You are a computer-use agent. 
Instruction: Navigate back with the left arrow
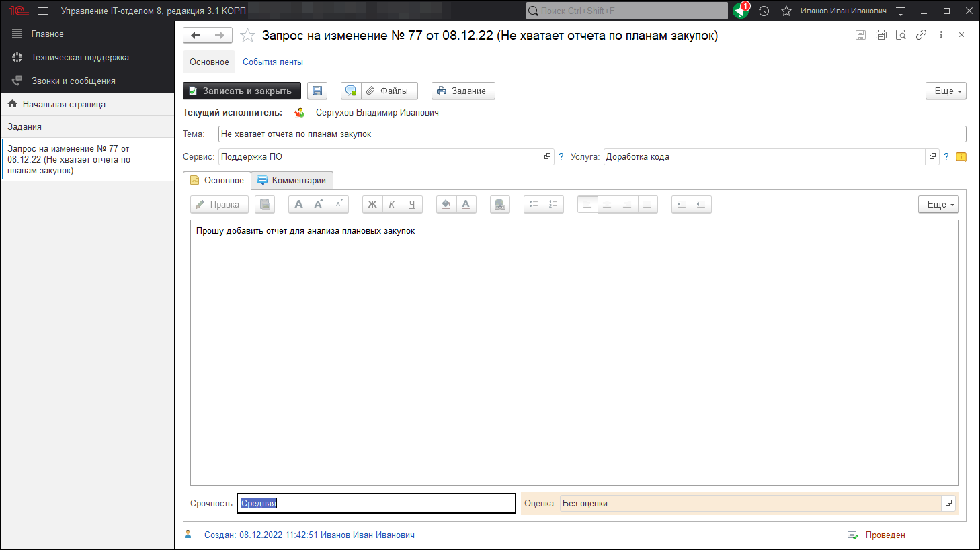196,36
